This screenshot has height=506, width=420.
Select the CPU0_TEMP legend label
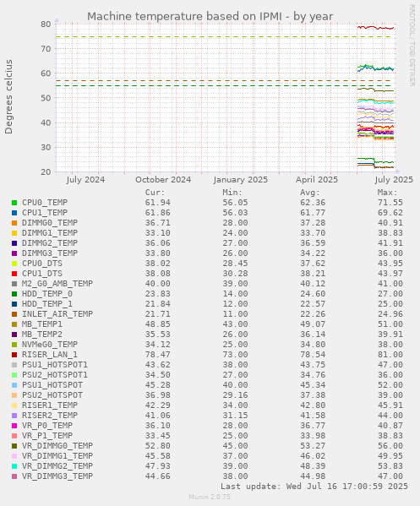(45, 203)
